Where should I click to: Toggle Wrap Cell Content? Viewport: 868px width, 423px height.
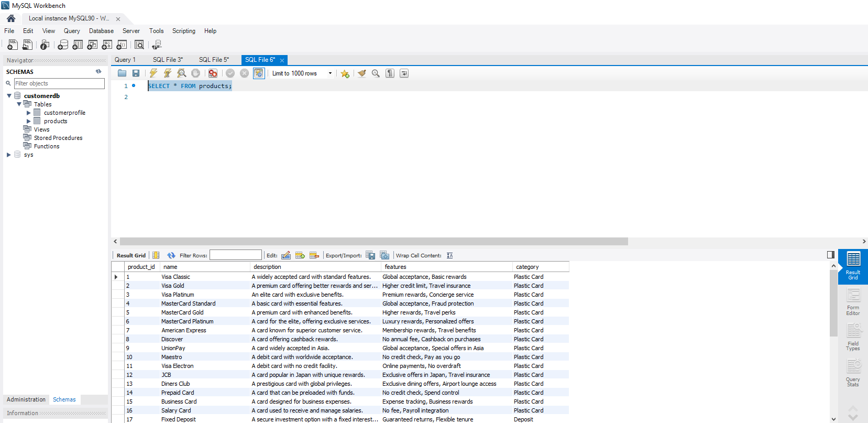449,255
